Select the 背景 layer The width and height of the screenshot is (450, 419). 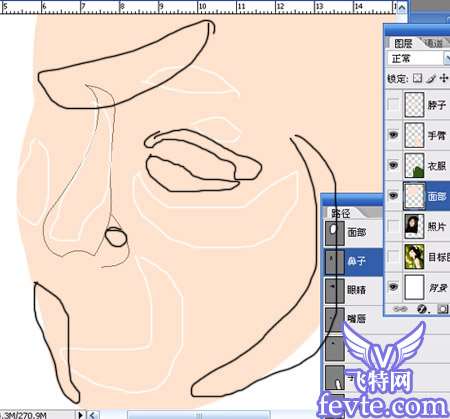(x=417, y=287)
